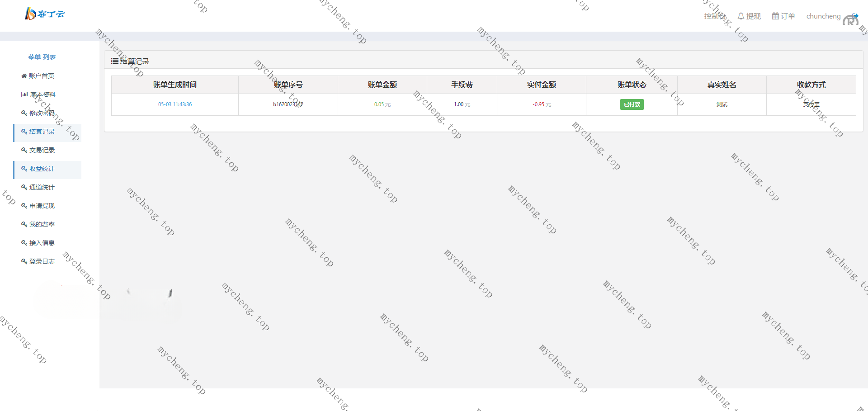Open 控制台 in the top navigation
This screenshot has width=868, height=411.
tap(715, 16)
